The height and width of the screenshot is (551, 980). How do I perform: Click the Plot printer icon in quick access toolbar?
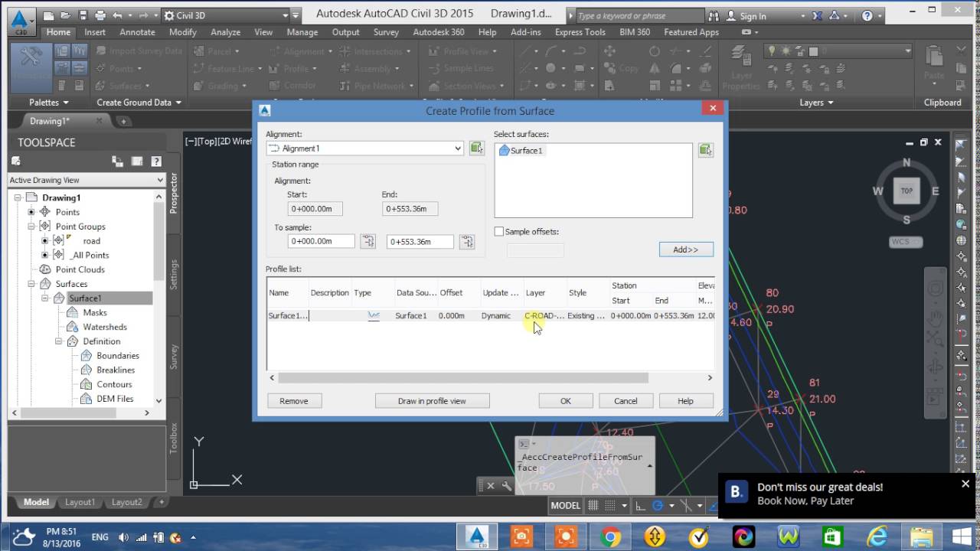click(101, 15)
